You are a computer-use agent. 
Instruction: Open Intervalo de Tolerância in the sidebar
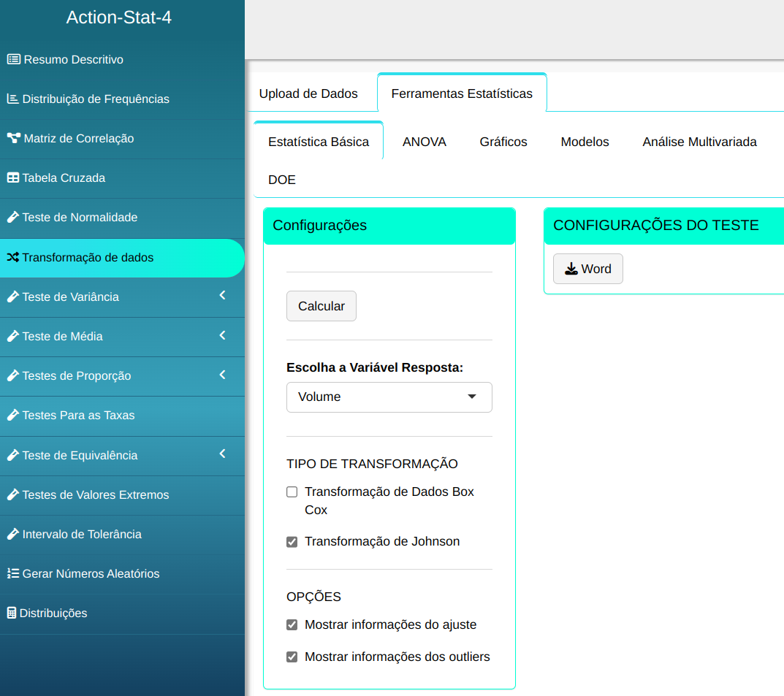82,535
